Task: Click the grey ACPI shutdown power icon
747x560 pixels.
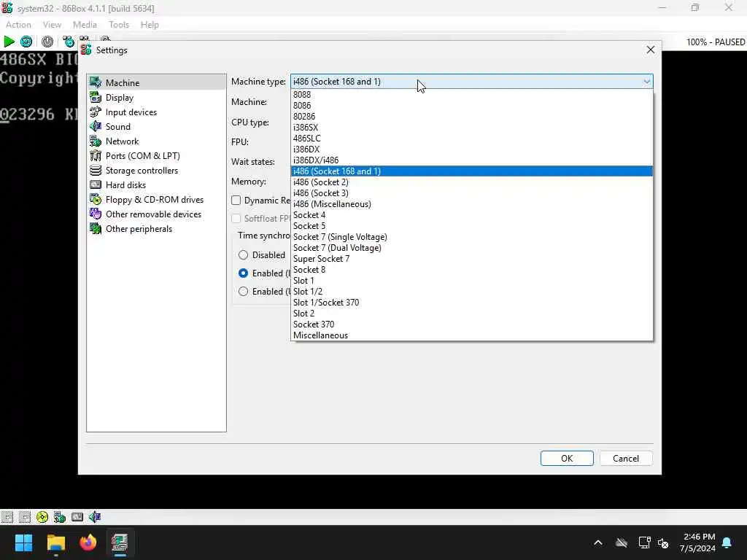Action: click(x=47, y=42)
